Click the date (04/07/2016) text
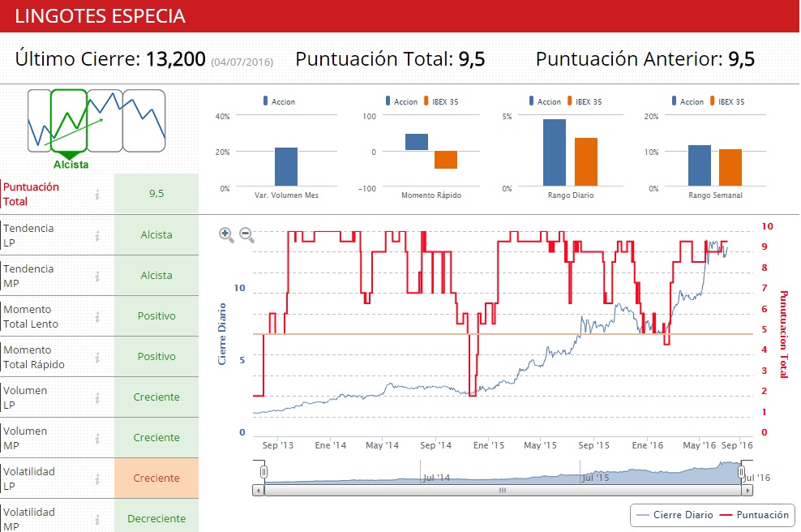The image size is (801, 532). [242, 62]
